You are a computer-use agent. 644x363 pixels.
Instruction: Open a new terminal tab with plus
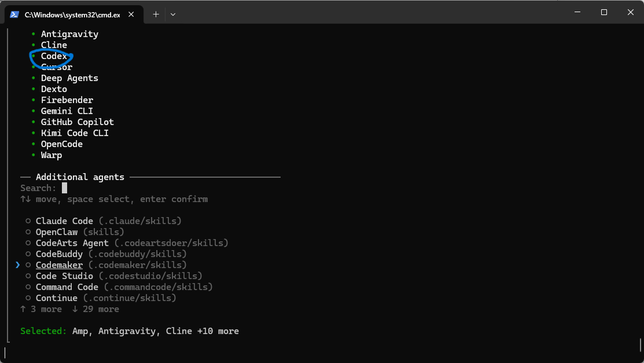pos(156,14)
